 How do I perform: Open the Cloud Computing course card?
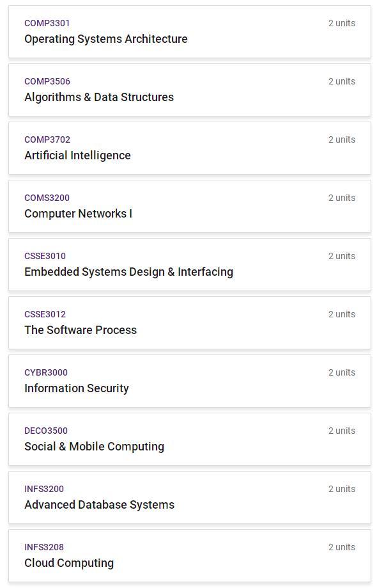pyautogui.click(x=189, y=556)
